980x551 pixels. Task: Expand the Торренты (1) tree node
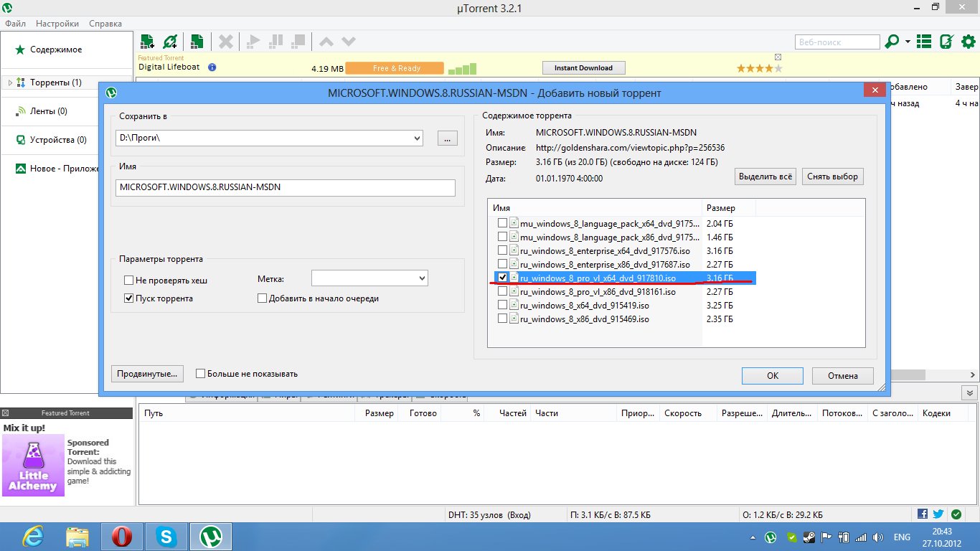click(10, 83)
